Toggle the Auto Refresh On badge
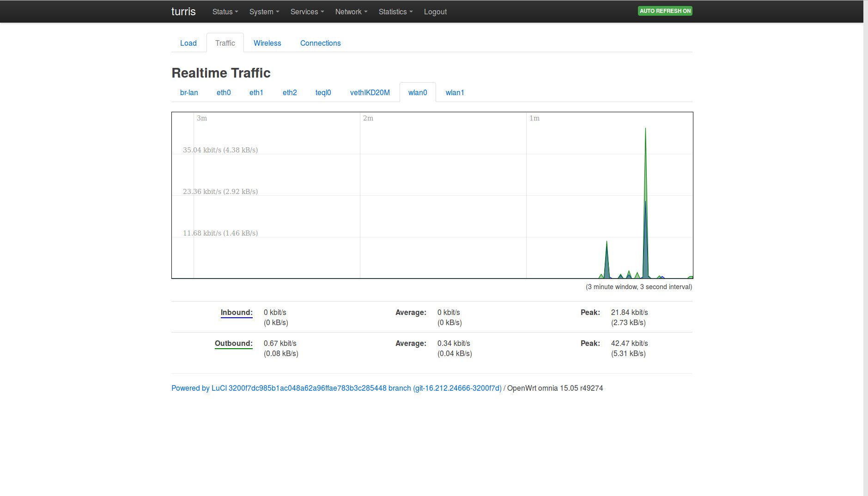 (665, 11)
